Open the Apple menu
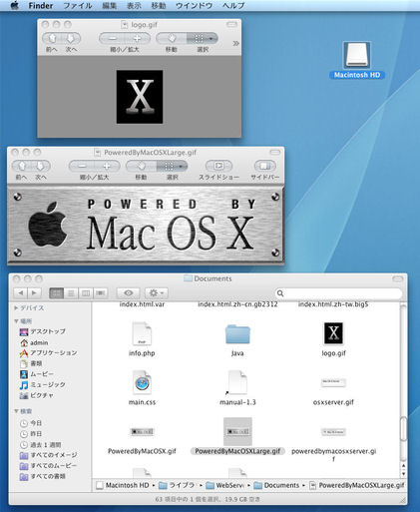The height and width of the screenshot is (512, 420). click(14, 5)
